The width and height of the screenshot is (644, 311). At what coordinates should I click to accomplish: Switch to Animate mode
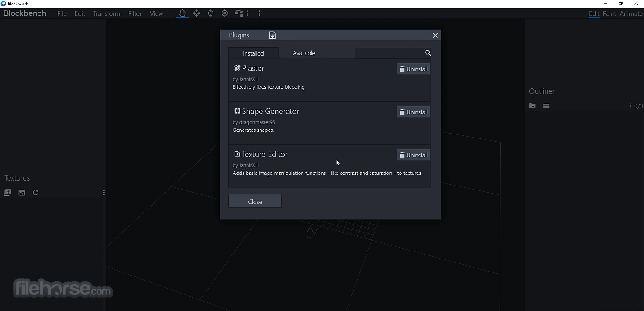click(631, 13)
